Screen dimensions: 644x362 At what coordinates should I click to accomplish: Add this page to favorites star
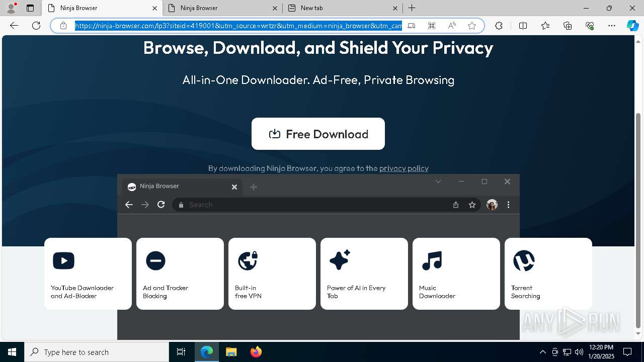(x=472, y=26)
